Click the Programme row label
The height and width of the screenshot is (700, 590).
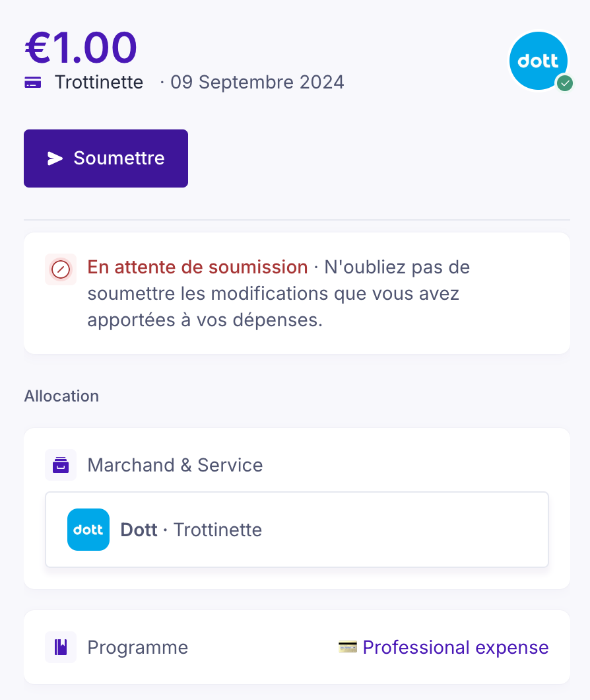click(x=137, y=647)
